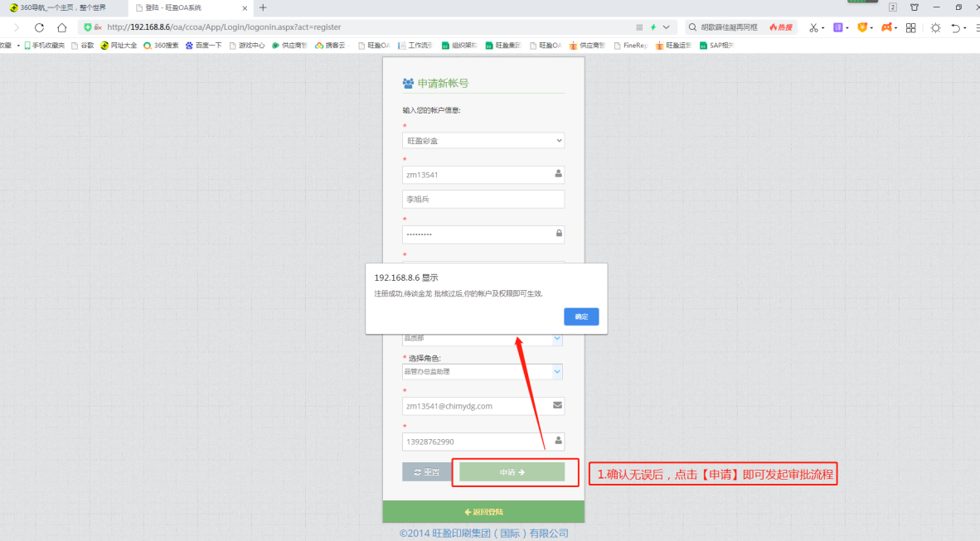Open the 携客云 bookmark
The height and width of the screenshot is (541, 980).
point(330,46)
